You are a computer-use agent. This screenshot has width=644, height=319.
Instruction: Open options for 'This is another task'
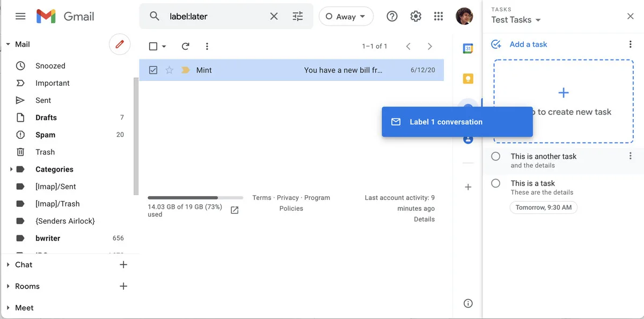click(x=631, y=156)
